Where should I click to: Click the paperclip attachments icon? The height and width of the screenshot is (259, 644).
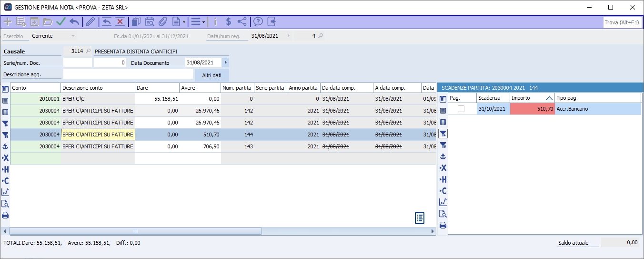162,21
